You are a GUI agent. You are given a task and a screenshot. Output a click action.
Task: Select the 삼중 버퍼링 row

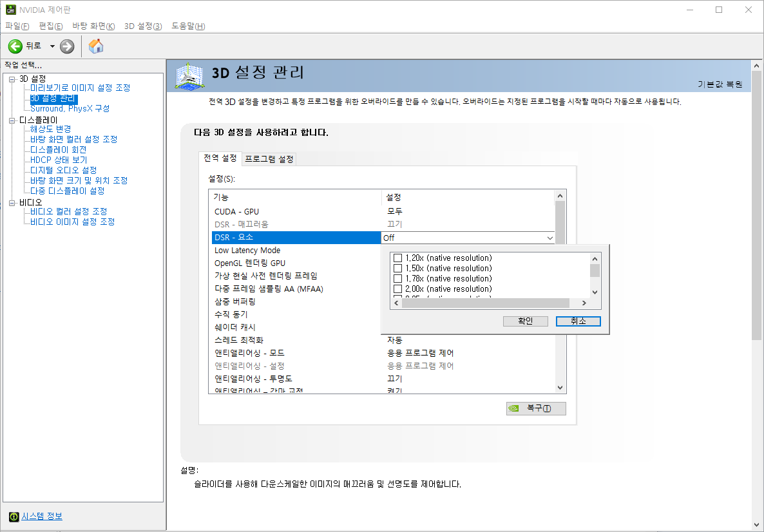click(296, 301)
